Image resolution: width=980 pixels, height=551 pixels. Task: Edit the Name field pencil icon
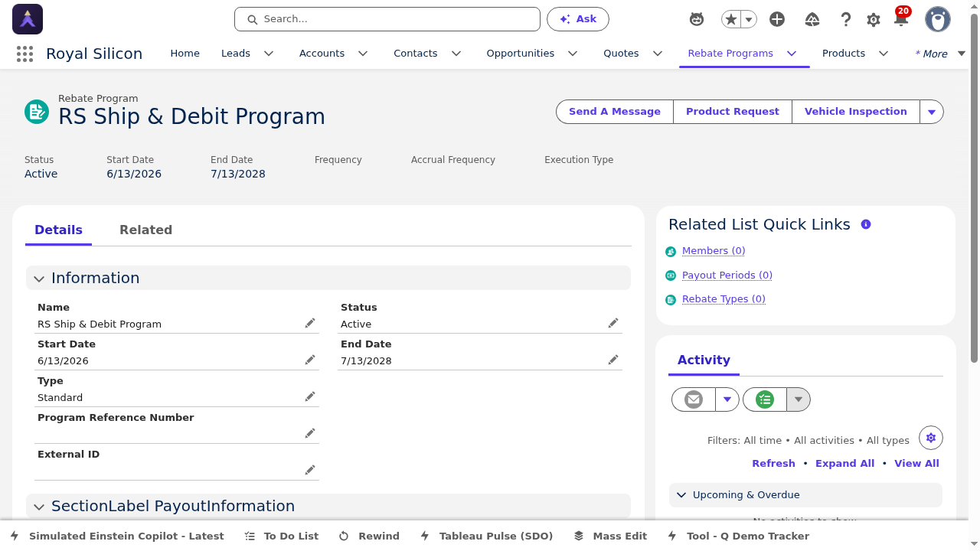tap(310, 323)
